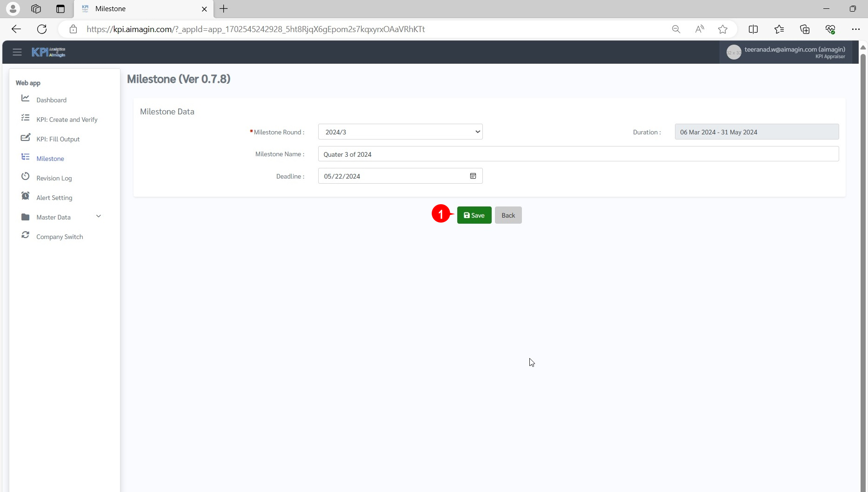The height and width of the screenshot is (492, 868).
Task: Click the Alert Setting alarm clock icon
Action: point(26,196)
